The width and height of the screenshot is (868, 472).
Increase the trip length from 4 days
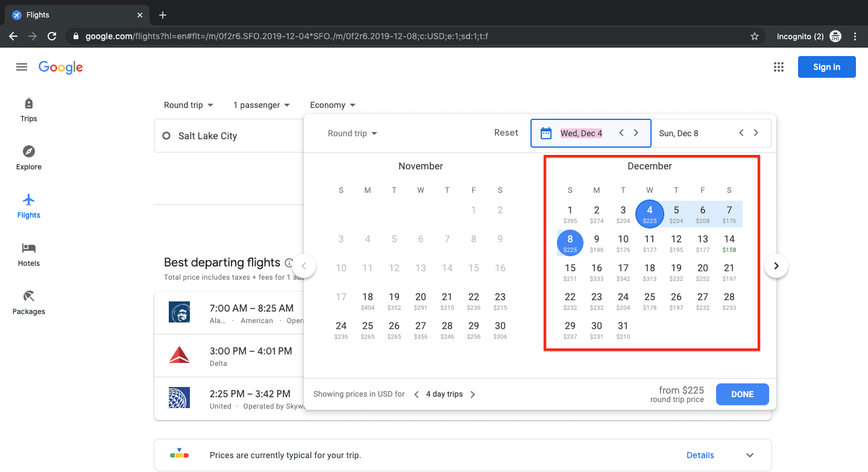473,394
